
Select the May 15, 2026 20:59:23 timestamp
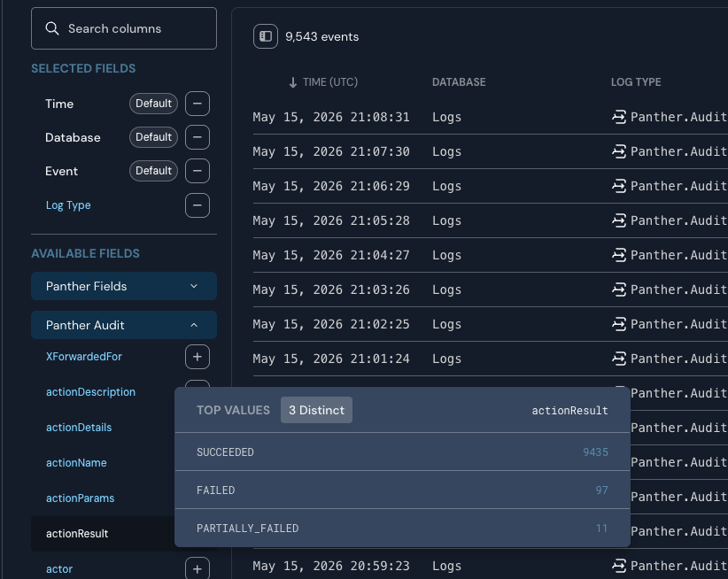pos(331,566)
